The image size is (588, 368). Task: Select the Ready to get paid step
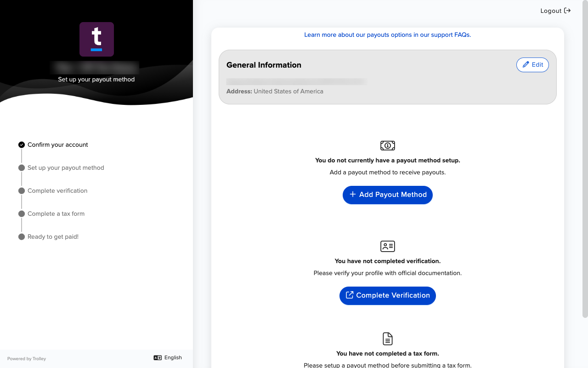(49, 236)
